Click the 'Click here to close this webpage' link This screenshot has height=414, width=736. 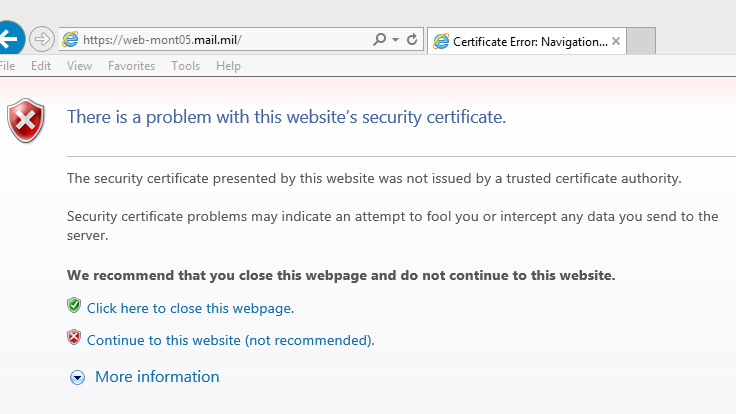click(190, 308)
